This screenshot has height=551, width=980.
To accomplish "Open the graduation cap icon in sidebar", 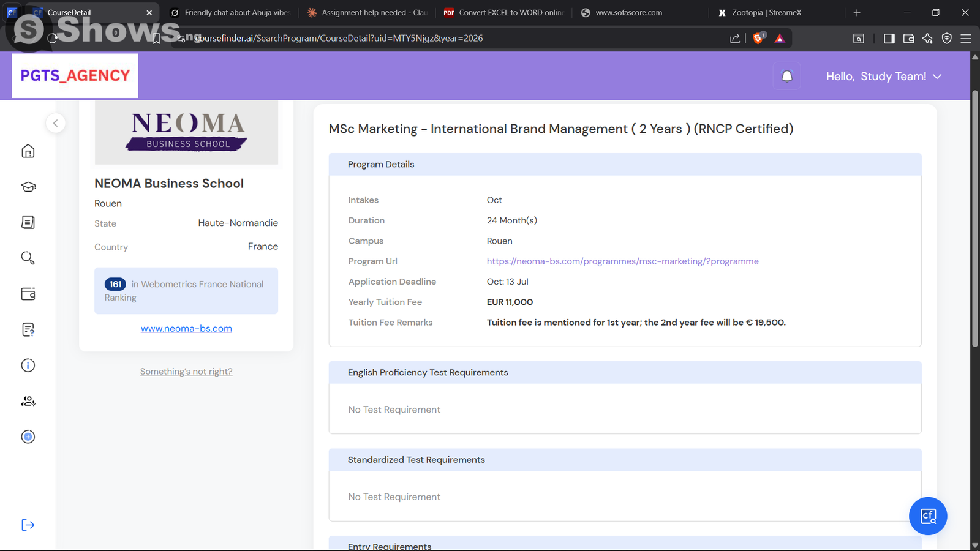I will point(28,187).
